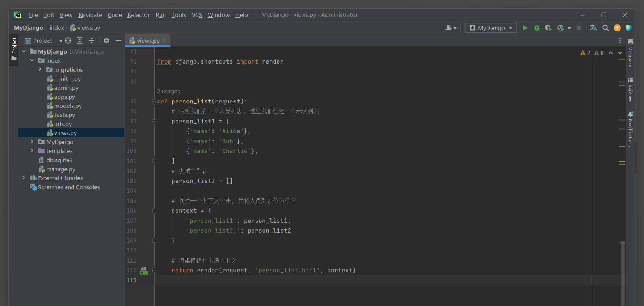Click yellow warning stripe marker at top
The height and width of the screenshot is (306, 644).
[622, 59]
